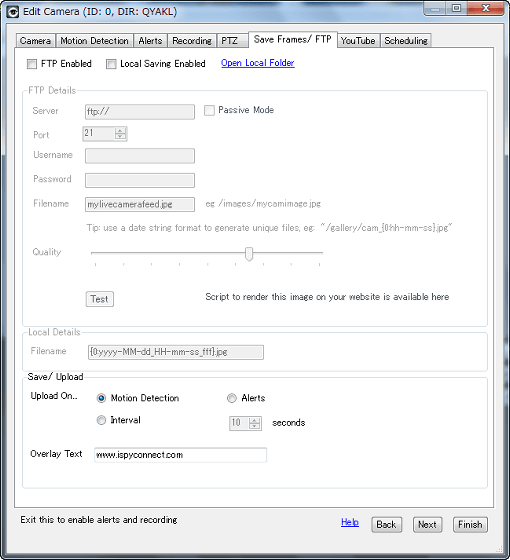Switch to the PTZ tab
The image size is (510, 560).
pos(229,41)
